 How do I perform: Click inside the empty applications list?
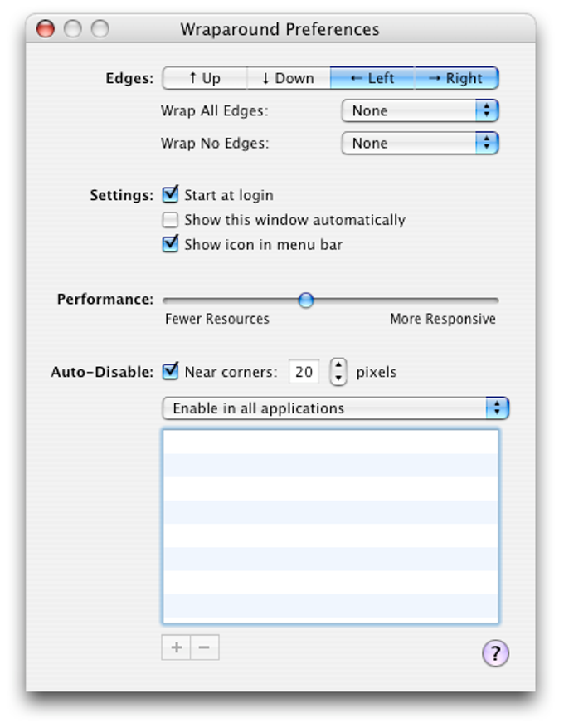point(331,526)
